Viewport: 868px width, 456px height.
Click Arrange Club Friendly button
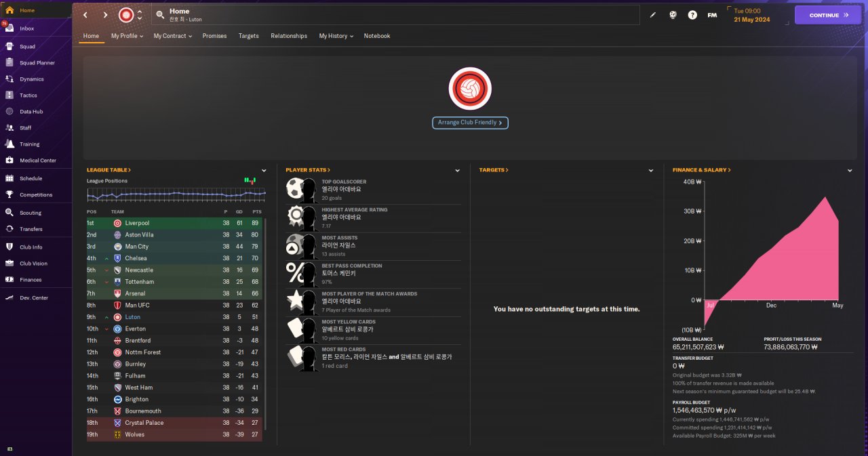pyautogui.click(x=470, y=123)
